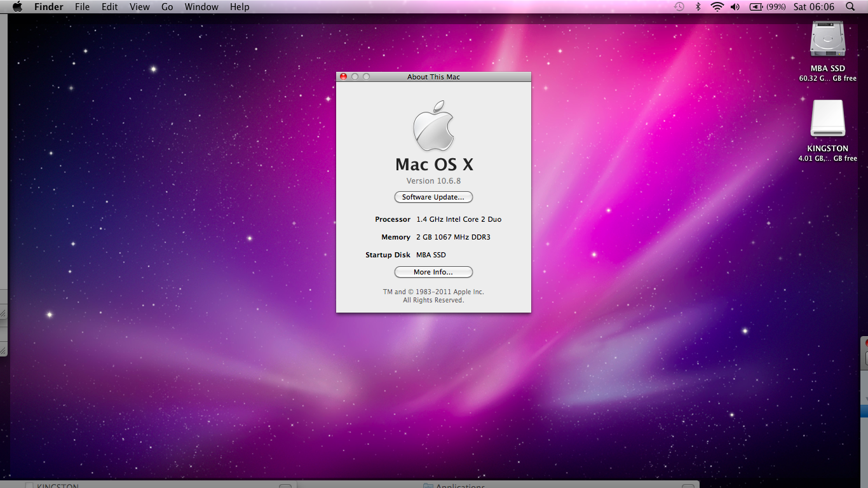Click the Software Update... button

coord(433,197)
